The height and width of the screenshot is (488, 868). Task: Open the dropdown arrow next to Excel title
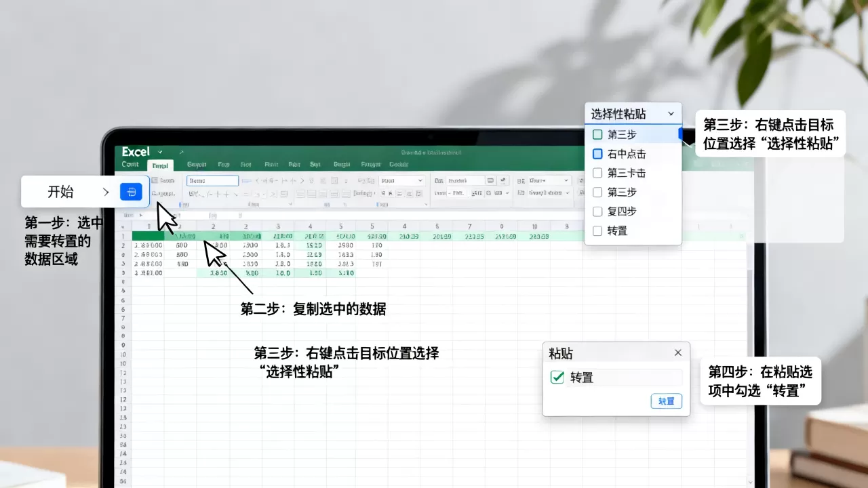click(x=161, y=152)
